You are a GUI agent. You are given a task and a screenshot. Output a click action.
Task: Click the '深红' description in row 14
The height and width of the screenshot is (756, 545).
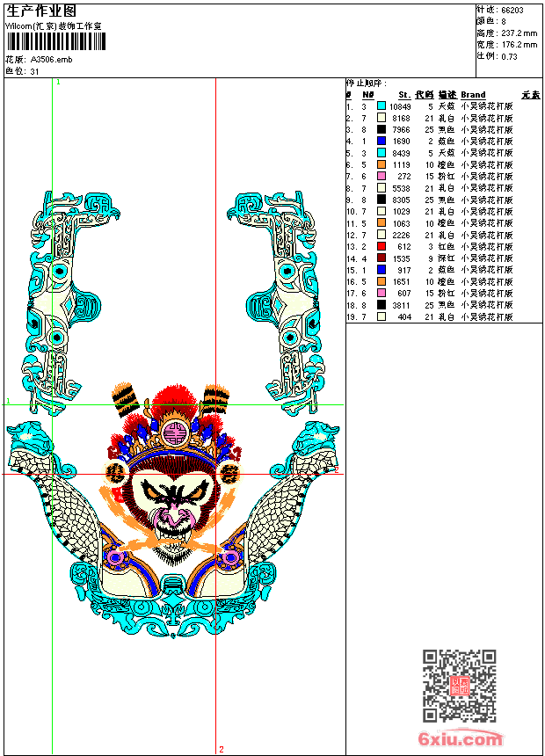point(447,258)
